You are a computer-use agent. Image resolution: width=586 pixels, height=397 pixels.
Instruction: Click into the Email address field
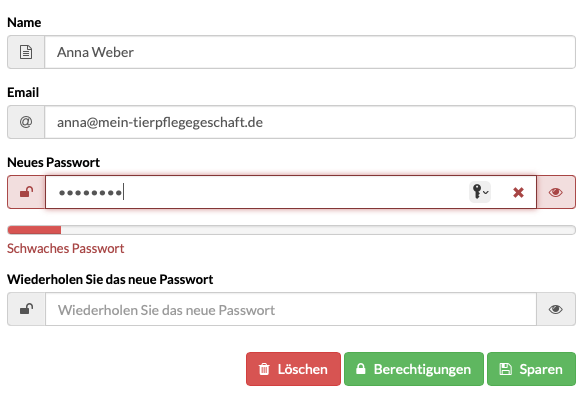pyautogui.click(x=310, y=122)
